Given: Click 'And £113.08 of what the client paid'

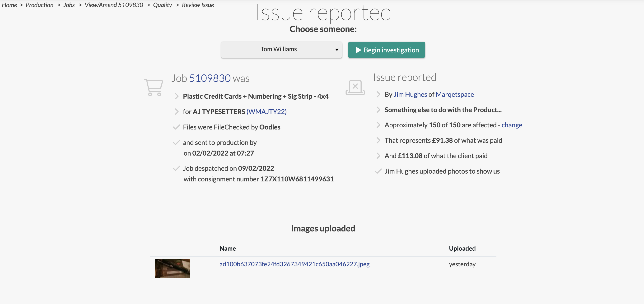Looking at the screenshot, I should pos(436,156).
